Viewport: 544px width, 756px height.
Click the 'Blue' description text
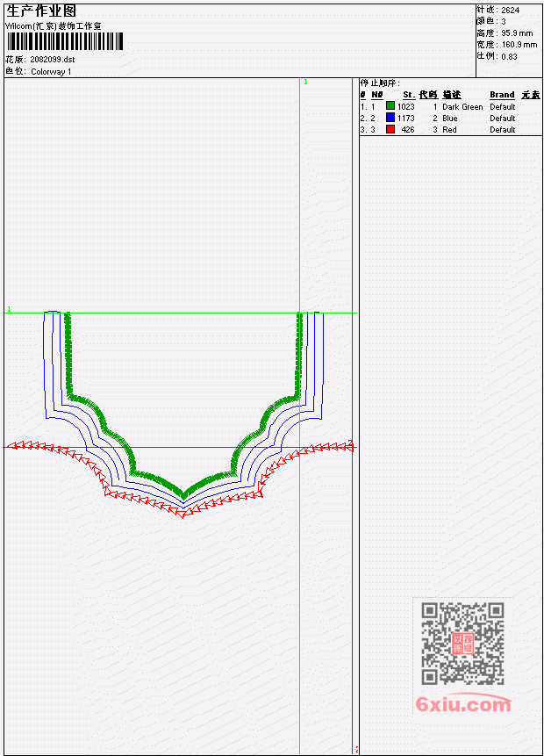450,119
